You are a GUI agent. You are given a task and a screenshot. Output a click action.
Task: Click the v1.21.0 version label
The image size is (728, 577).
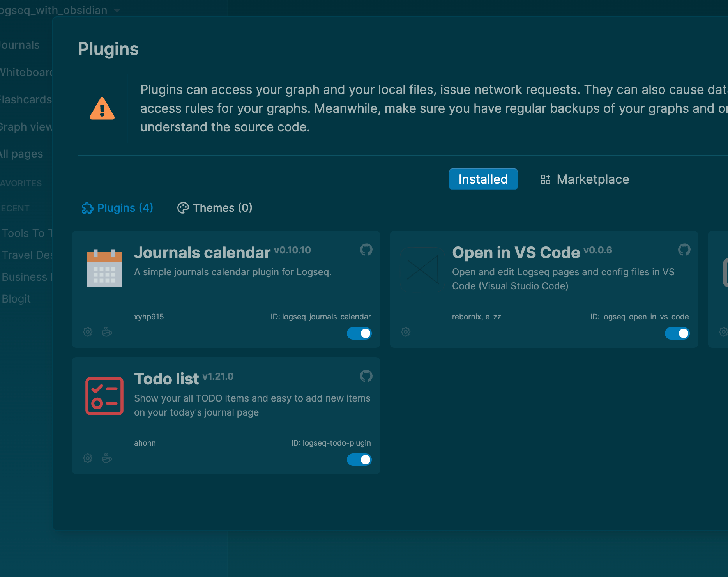(x=218, y=376)
